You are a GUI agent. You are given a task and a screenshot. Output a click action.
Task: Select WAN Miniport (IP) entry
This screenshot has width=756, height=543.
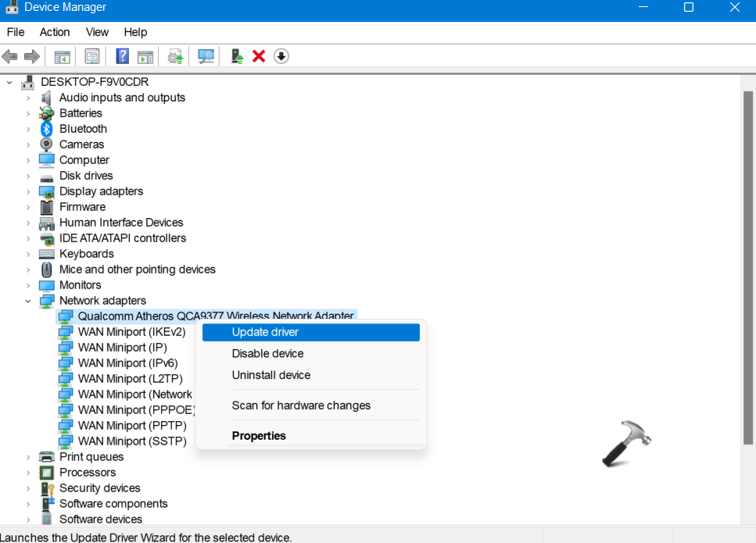click(123, 348)
